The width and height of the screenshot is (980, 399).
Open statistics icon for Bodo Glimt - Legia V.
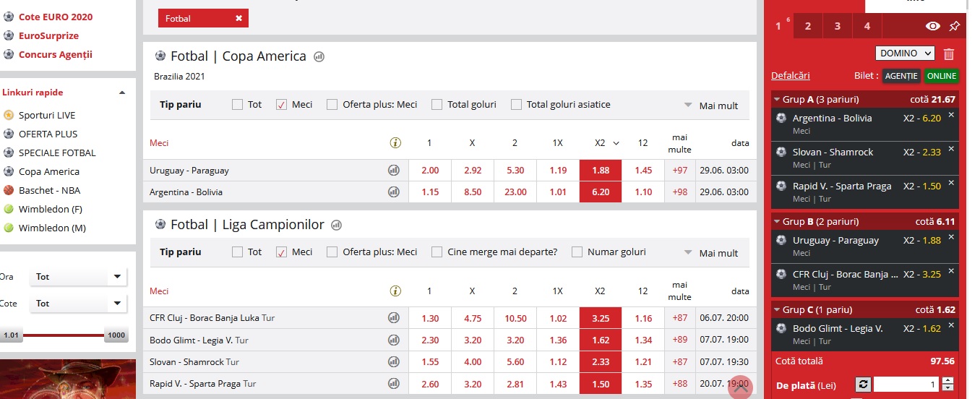pos(394,340)
